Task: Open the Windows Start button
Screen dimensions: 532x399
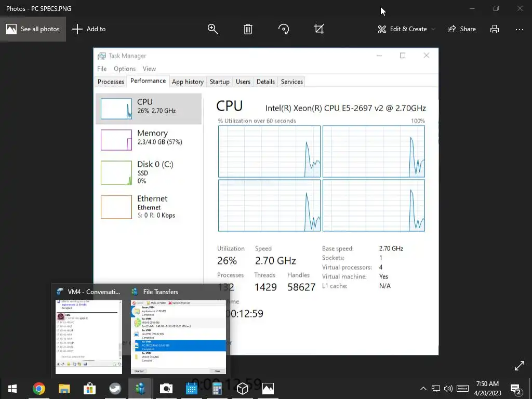Action: click(12, 389)
